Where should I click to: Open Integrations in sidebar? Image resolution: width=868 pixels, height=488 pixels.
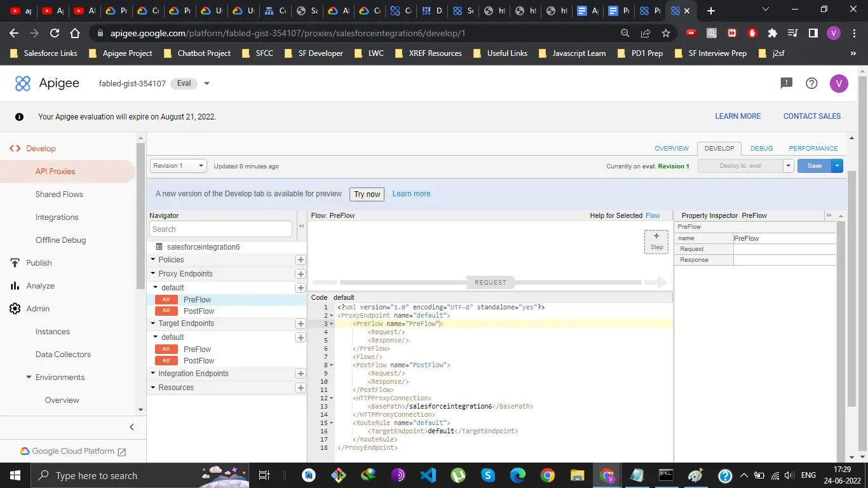(x=57, y=217)
